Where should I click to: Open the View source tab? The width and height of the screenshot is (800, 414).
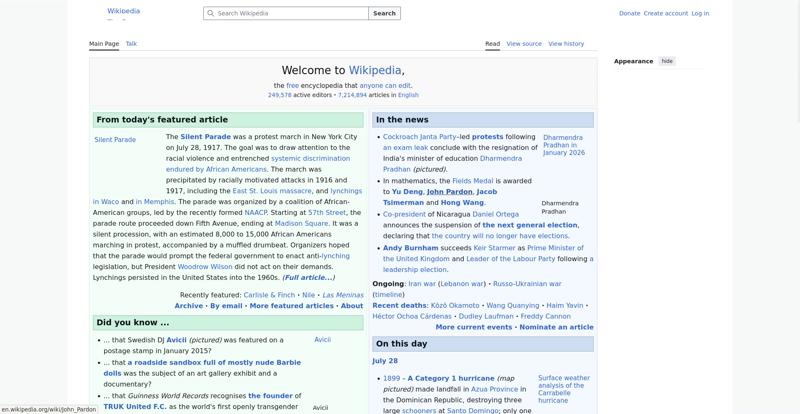[x=524, y=44]
